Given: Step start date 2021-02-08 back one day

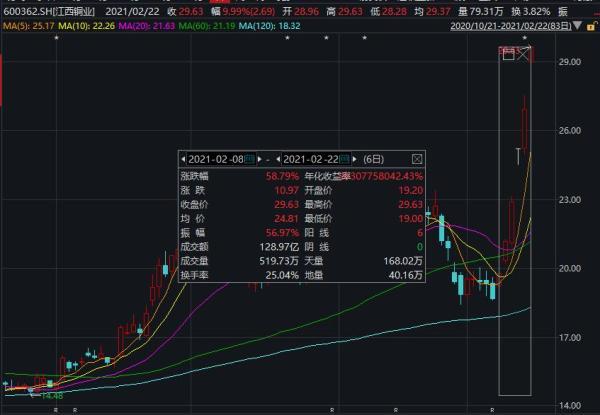Looking at the screenshot, I should 183,159.
